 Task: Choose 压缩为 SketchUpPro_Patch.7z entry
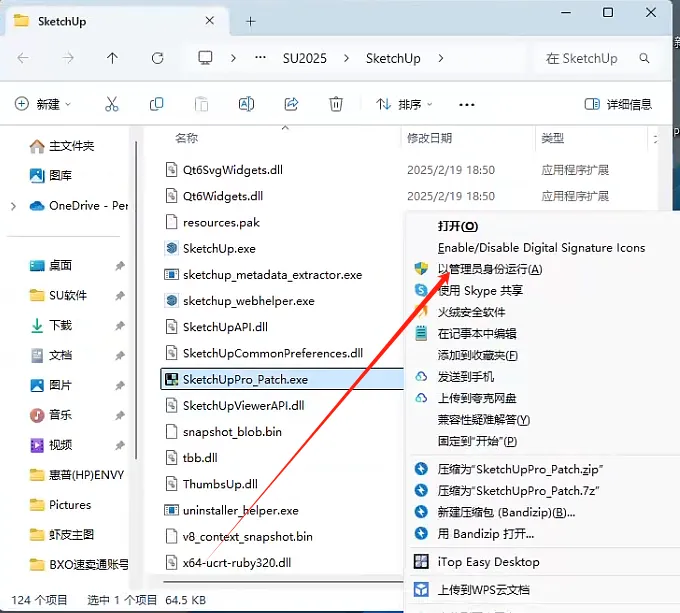click(x=518, y=491)
